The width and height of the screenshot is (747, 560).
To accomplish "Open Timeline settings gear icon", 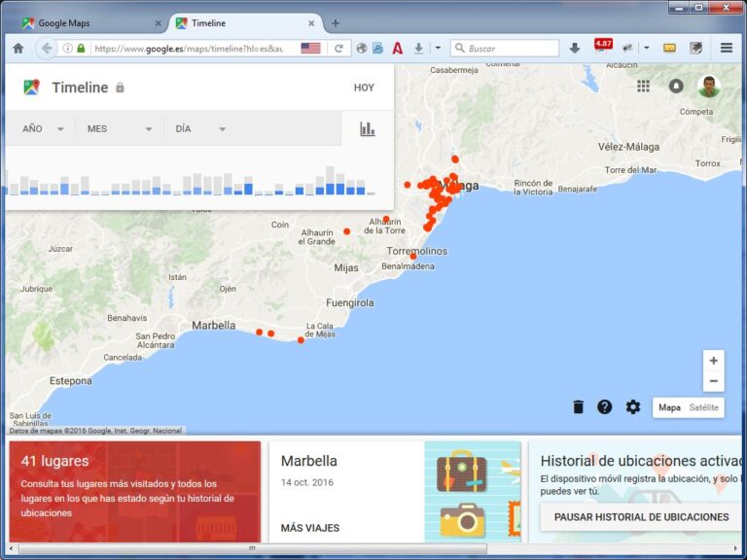I will click(x=632, y=406).
